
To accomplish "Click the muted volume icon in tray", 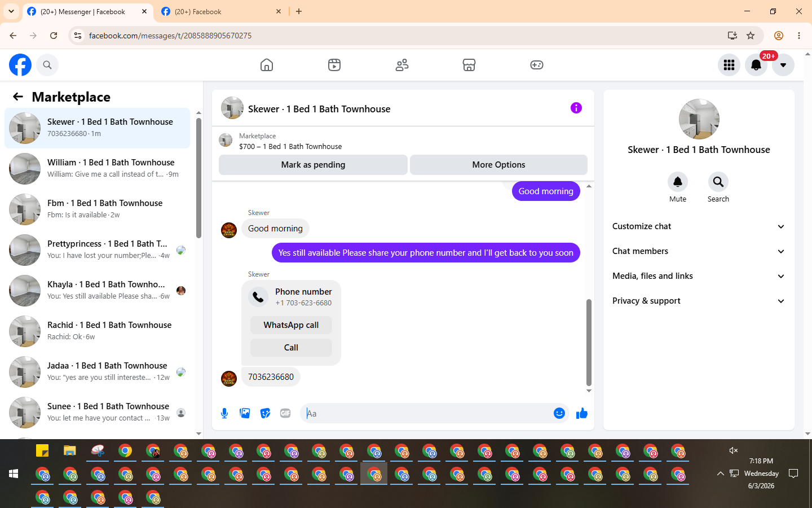I will point(733,450).
